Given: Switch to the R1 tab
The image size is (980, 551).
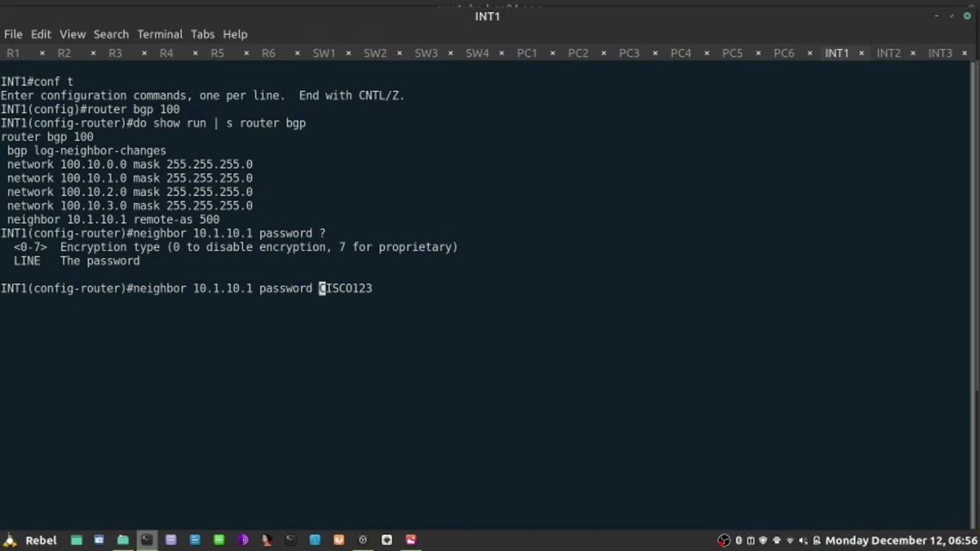Looking at the screenshot, I should tap(13, 53).
